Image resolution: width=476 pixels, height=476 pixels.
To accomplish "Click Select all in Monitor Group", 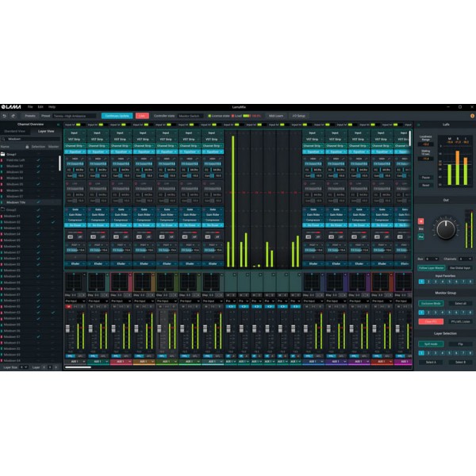I will click(x=460, y=303).
